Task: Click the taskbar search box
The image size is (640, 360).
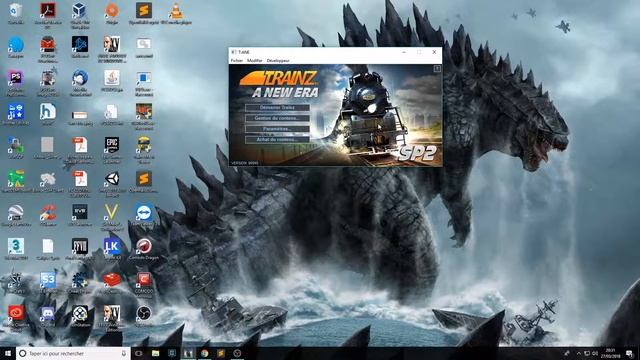Action: click(x=73, y=353)
